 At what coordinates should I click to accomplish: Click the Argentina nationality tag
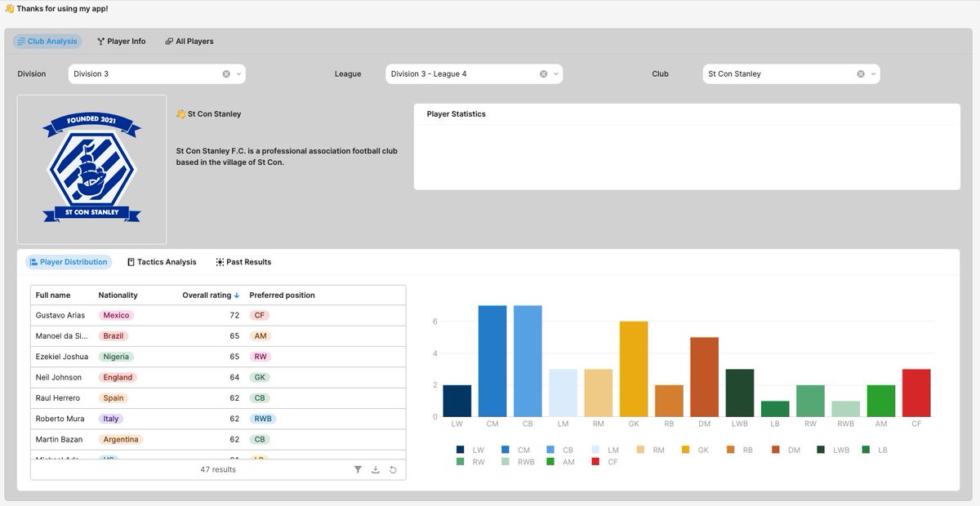121,439
